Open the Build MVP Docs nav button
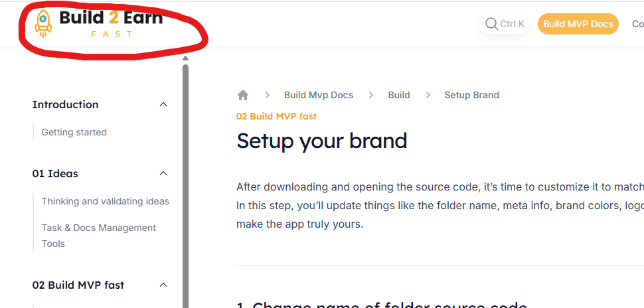 pos(578,24)
